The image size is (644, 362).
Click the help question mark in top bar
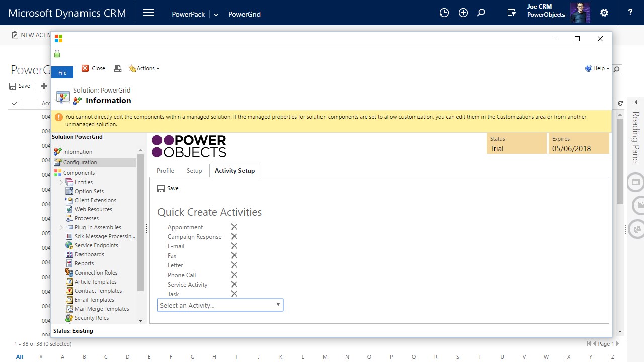click(630, 13)
